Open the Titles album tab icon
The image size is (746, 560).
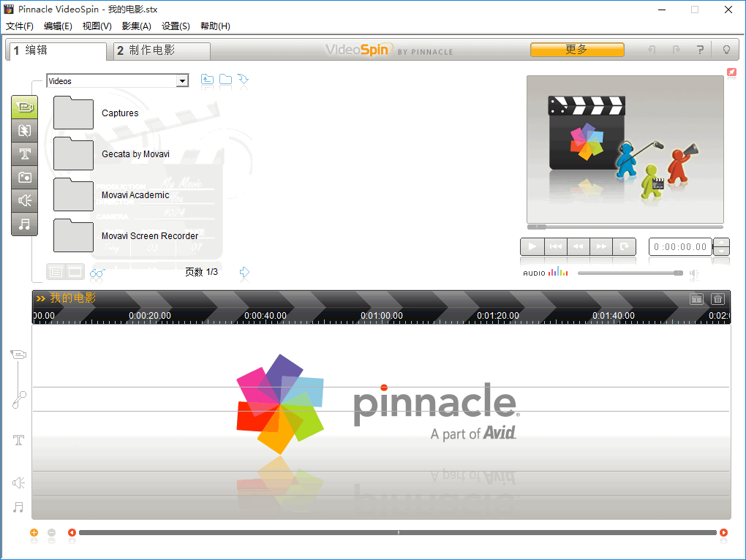tap(25, 154)
